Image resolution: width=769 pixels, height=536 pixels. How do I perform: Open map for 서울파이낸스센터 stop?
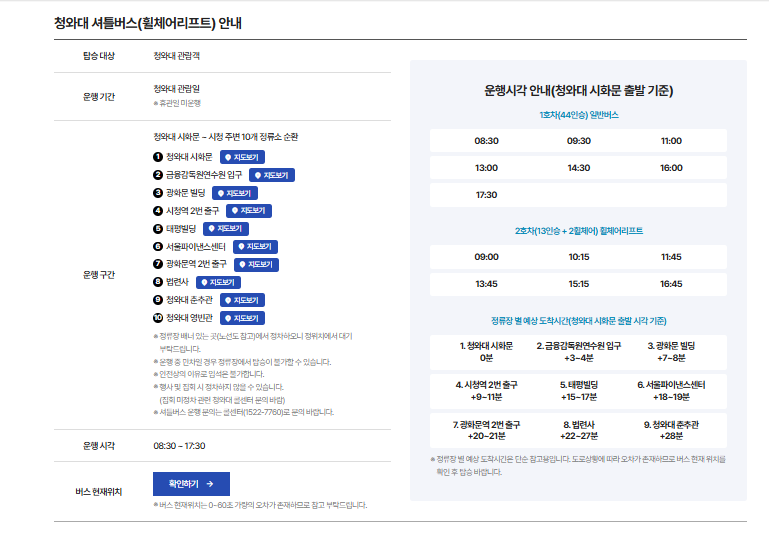click(x=256, y=247)
